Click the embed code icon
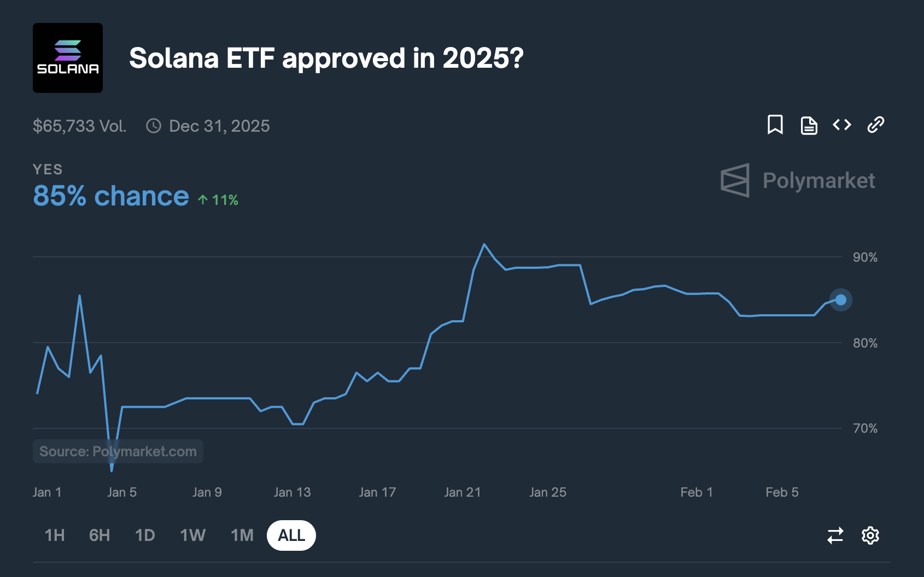This screenshot has height=577, width=924. tap(842, 125)
